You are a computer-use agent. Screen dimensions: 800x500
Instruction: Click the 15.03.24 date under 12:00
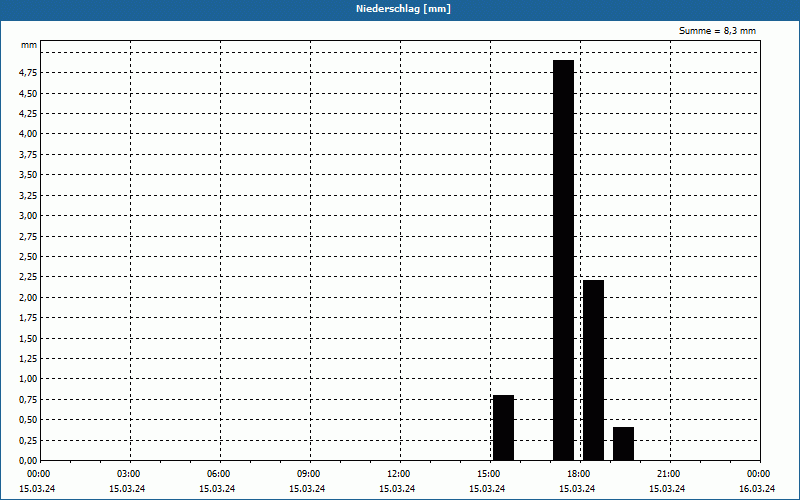pos(397,489)
